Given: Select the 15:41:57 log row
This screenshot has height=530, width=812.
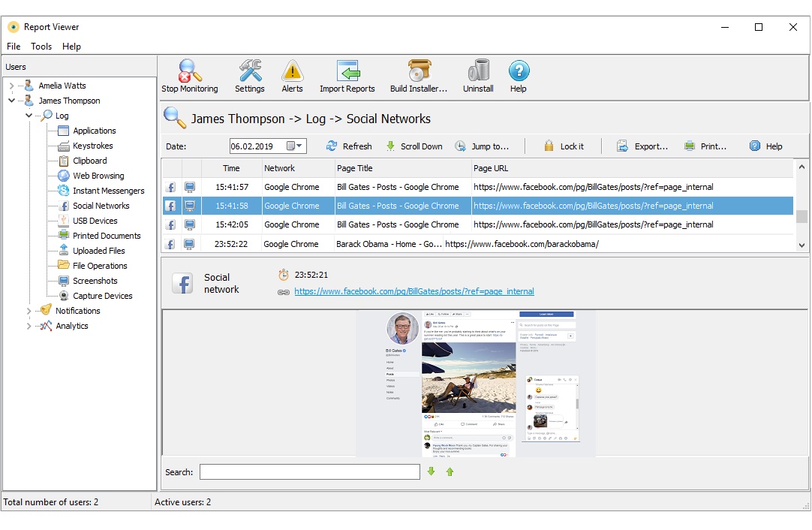Looking at the screenshot, I should click(477, 187).
